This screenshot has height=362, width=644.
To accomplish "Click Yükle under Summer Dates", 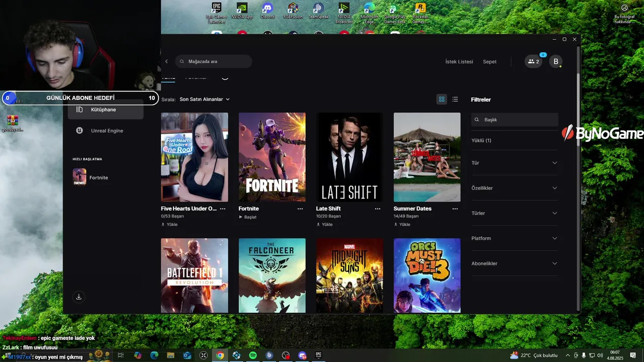I will click(x=402, y=225).
